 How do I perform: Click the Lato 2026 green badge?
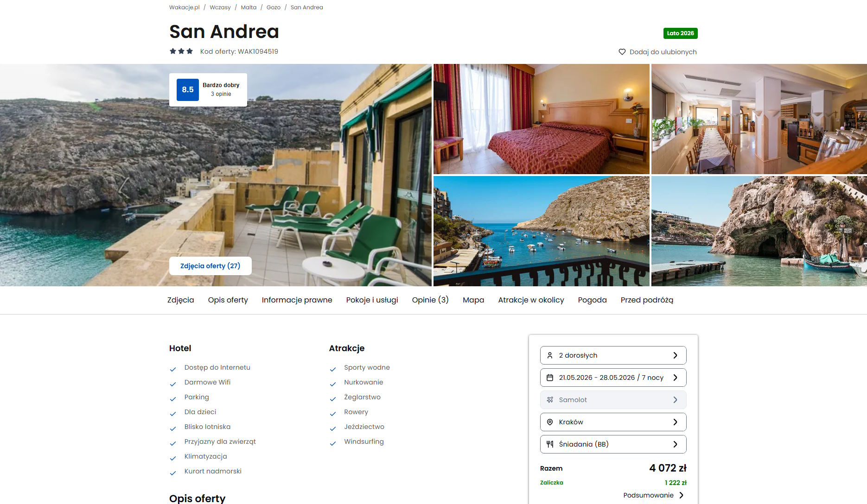680,33
